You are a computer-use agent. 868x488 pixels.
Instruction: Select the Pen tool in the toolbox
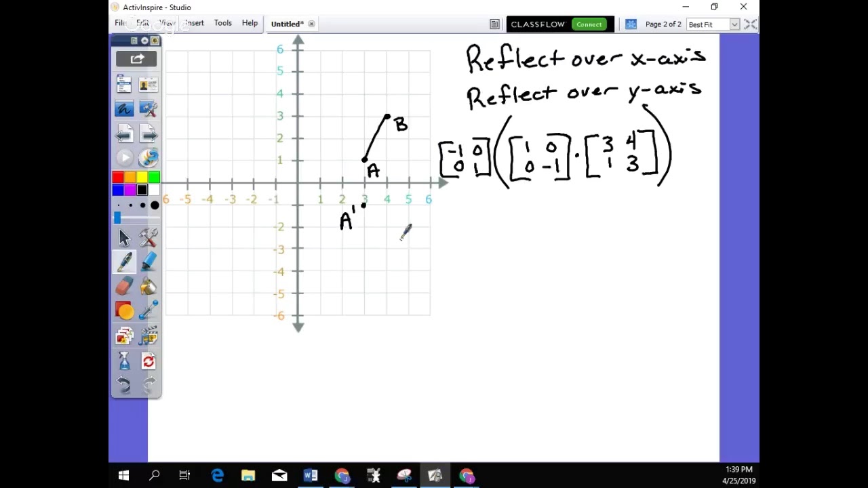pos(124,262)
